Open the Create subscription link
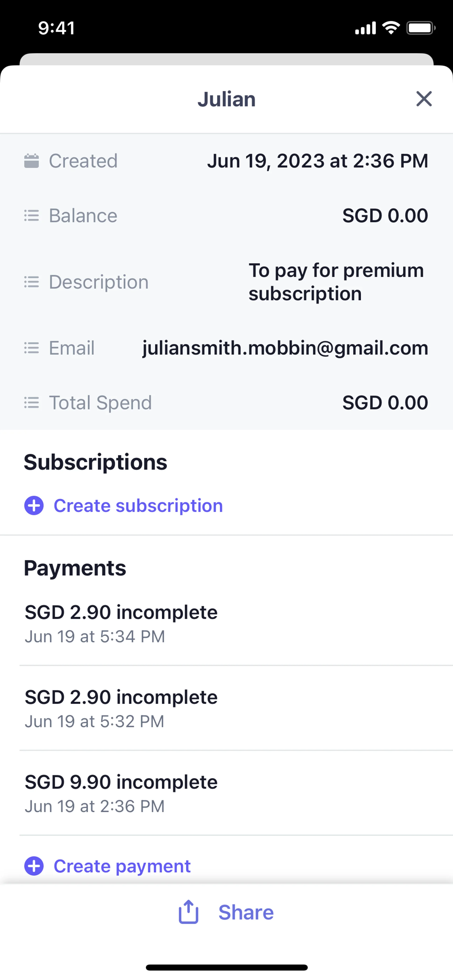 tap(138, 506)
